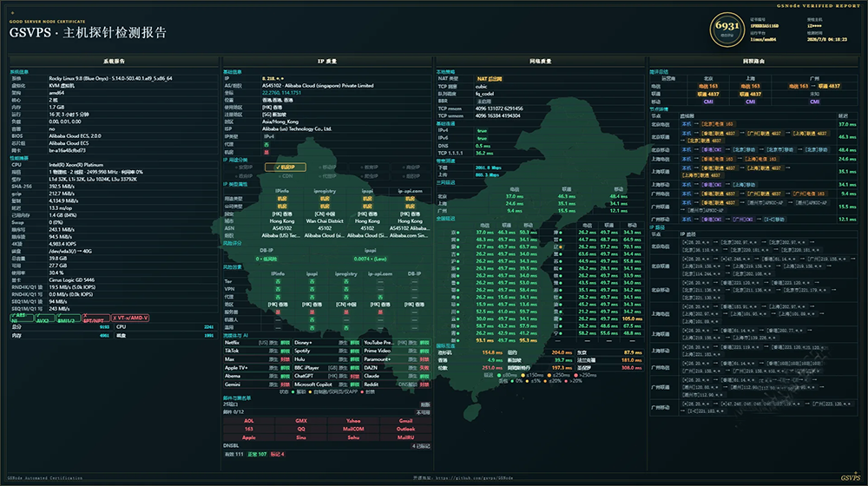The image size is (868, 486).
Task: Click the Apple TV+ unlock row
Action: (257, 368)
